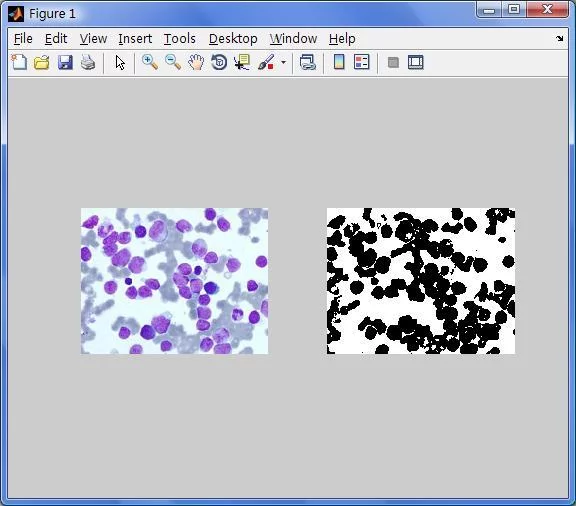576x506 pixels.
Task: Click the black-and-white segmented image
Action: click(421, 281)
